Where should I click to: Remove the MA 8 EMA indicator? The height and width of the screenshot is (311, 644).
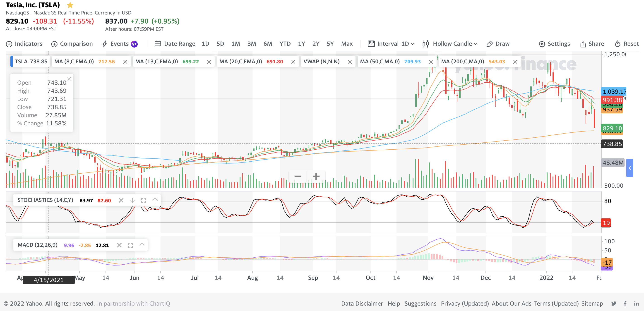(125, 62)
